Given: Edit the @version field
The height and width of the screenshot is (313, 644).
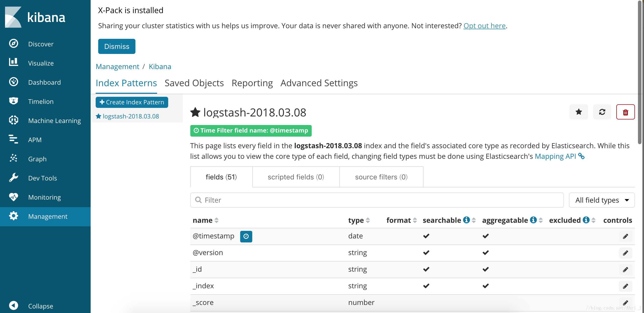Looking at the screenshot, I should click(x=626, y=253).
